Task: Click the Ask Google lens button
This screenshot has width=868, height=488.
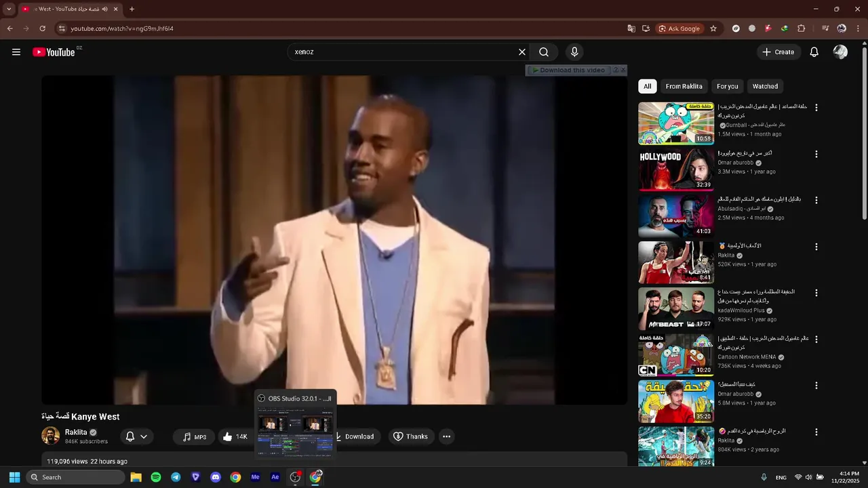Action: coord(679,28)
